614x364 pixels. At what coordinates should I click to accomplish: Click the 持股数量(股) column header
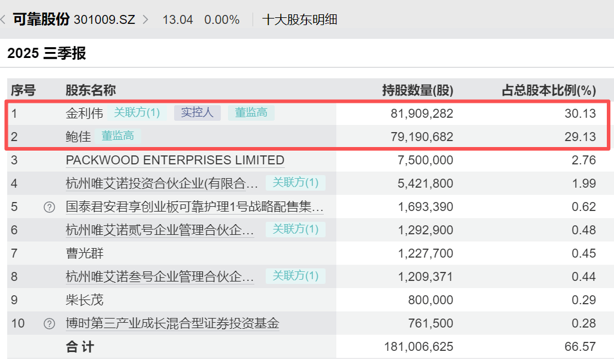(418, 90)
